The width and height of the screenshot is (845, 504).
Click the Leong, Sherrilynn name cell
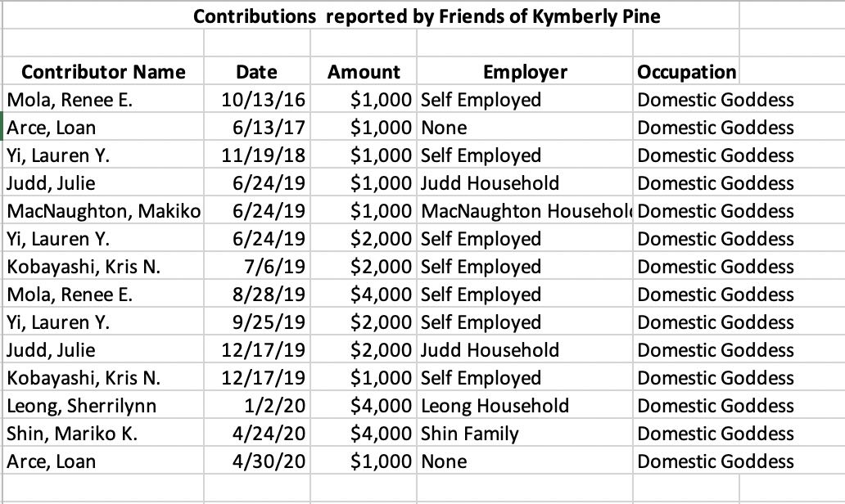pyautogui.click(x=81, y=406)
